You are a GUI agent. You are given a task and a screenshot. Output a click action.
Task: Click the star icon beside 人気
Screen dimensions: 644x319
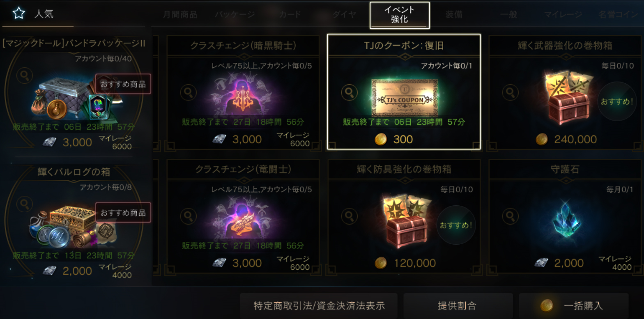point(18,14)
